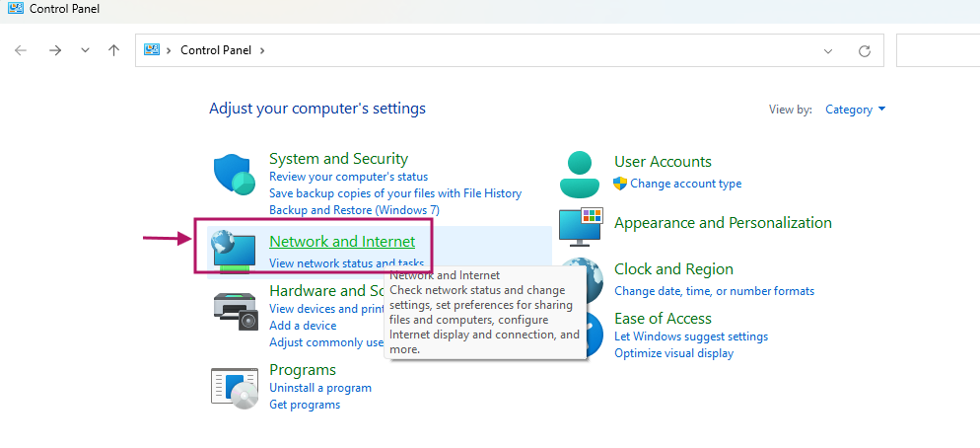Click the User Accounts person icon

click(580, 175)
